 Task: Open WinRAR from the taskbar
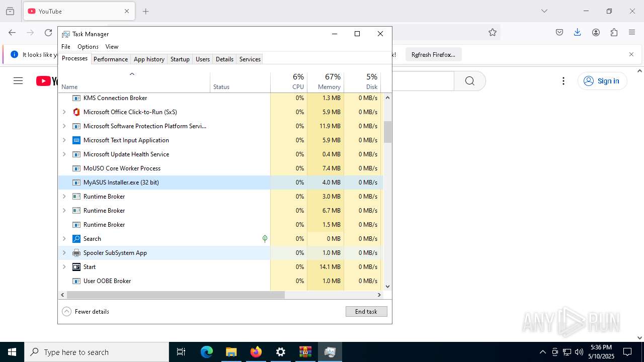pos(305,352)
